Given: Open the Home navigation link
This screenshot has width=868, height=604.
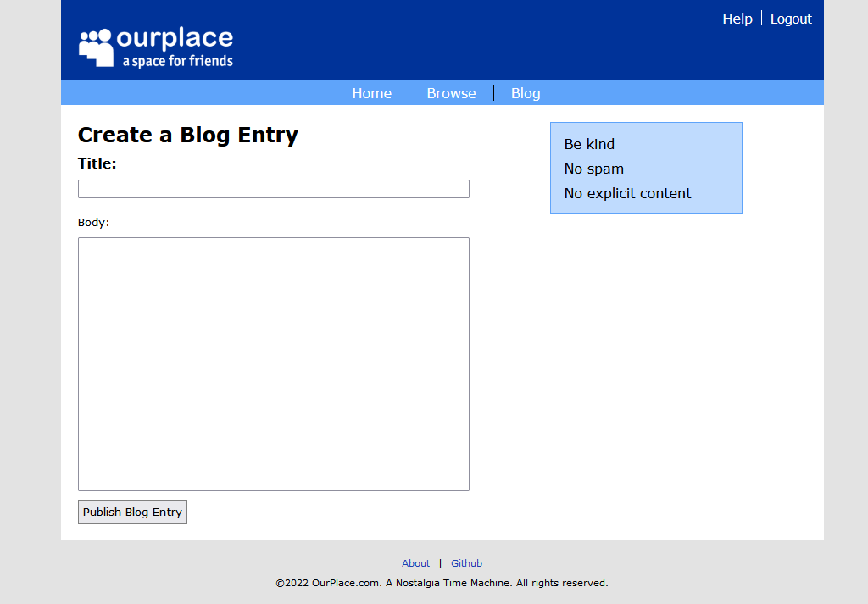Looking at the screenshot, I should 371,93.
